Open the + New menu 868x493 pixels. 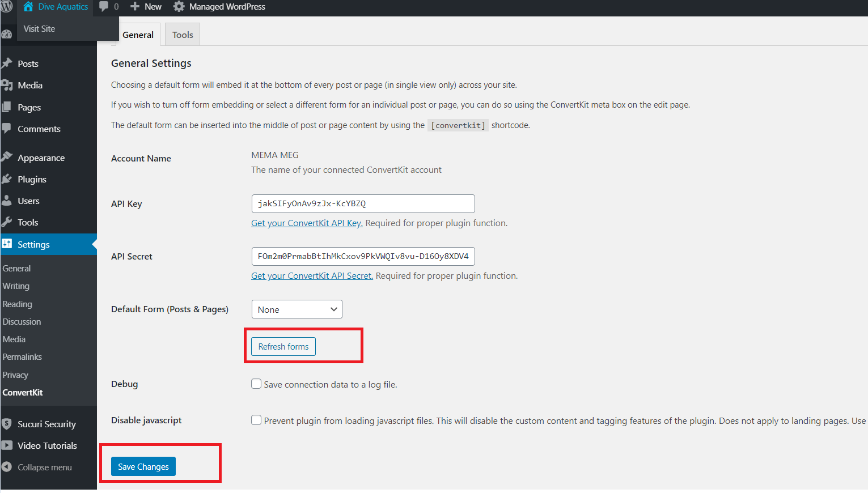coord(145,7)
